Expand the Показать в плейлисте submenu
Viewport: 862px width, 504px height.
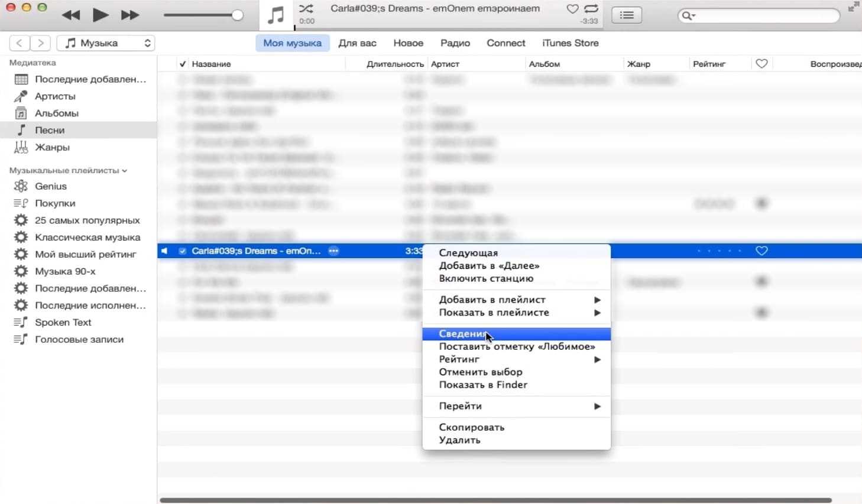pos(517,313)
